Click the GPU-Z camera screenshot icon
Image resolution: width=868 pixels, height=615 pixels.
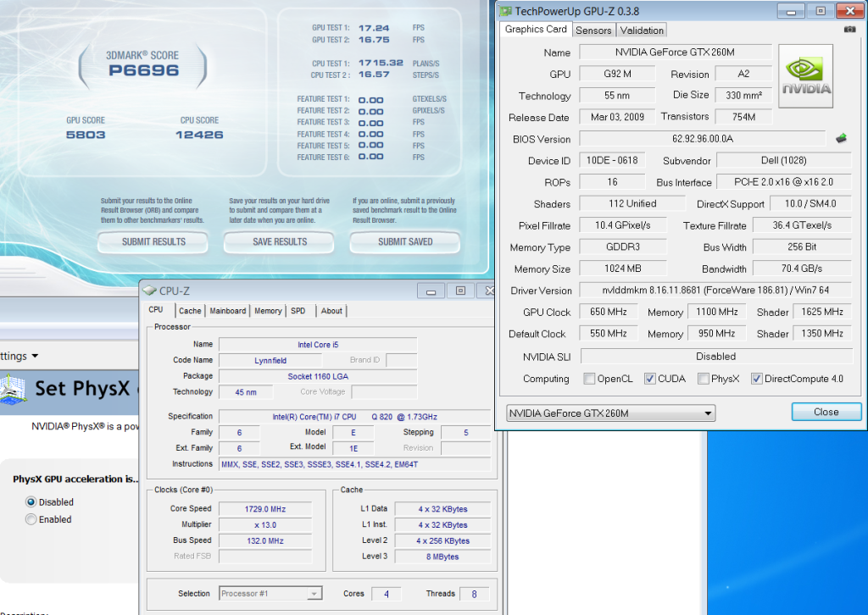click(849, 30)
